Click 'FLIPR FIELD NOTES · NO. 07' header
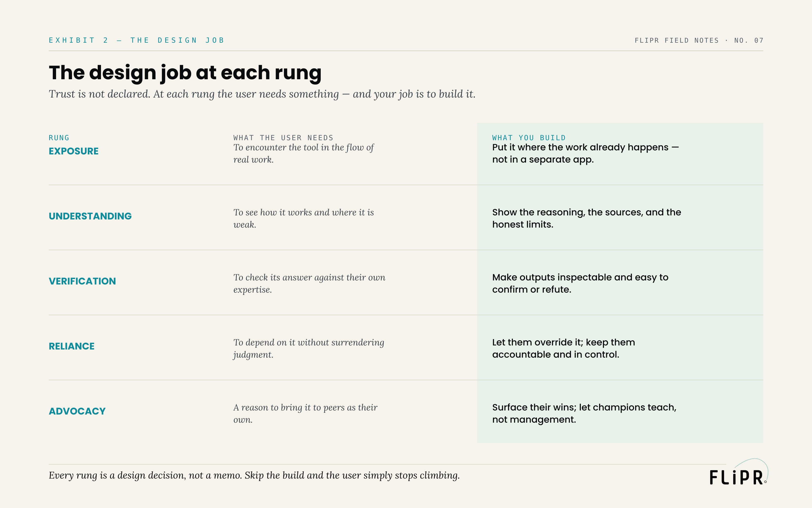This screenshot has height=508, width=812. (699, 40)
